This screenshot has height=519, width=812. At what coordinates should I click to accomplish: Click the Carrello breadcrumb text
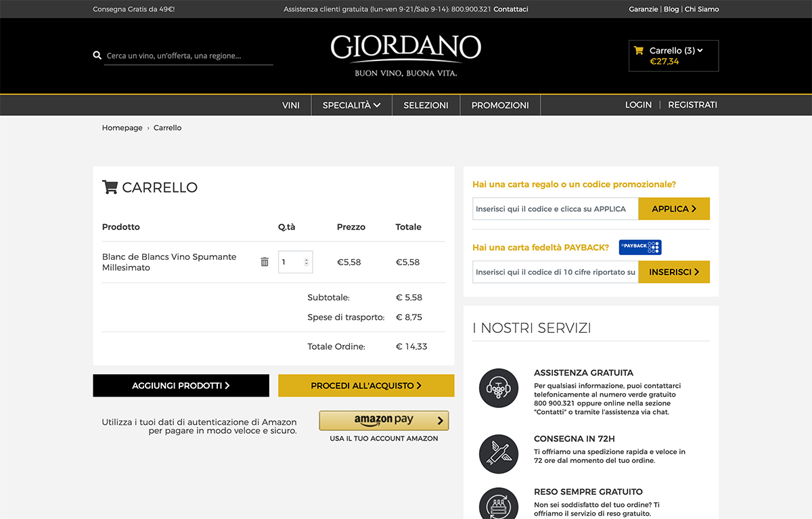[167, 128]
